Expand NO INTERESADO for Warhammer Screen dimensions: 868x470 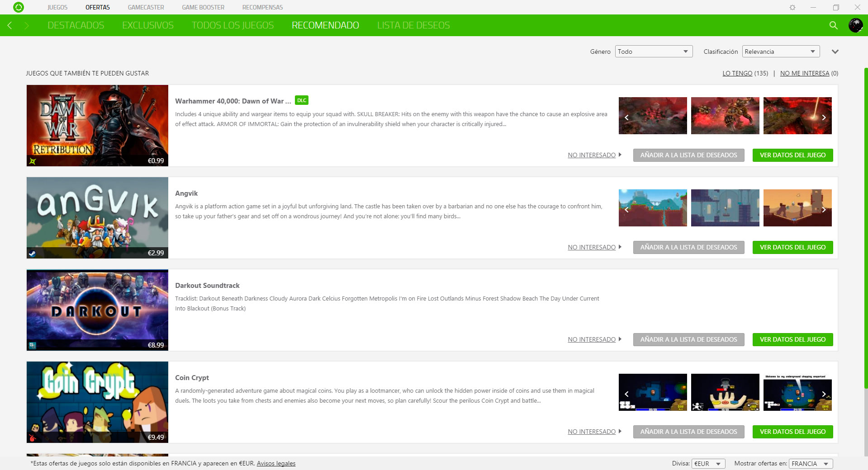595,155
